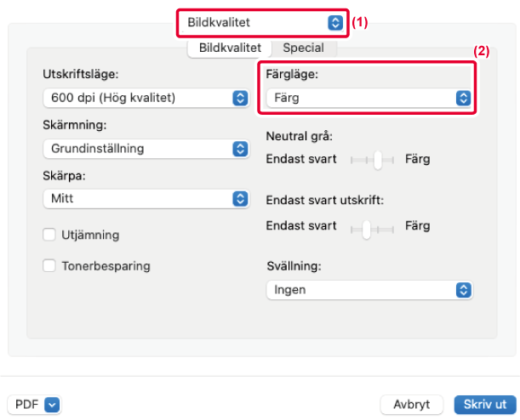520x420 pixels.
Task: Click the rightmost tick of Neutral grå slider
Action: point(395,159)
